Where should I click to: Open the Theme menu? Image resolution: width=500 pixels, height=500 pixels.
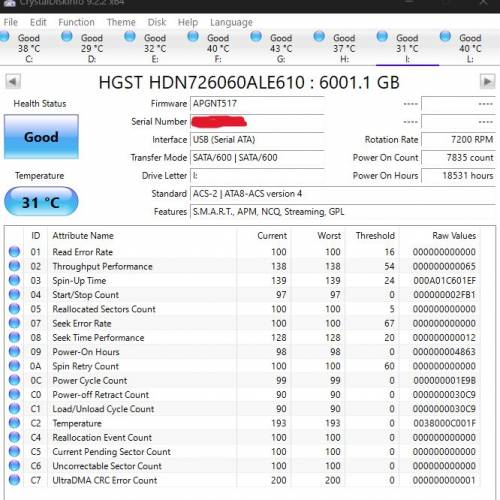121,22
